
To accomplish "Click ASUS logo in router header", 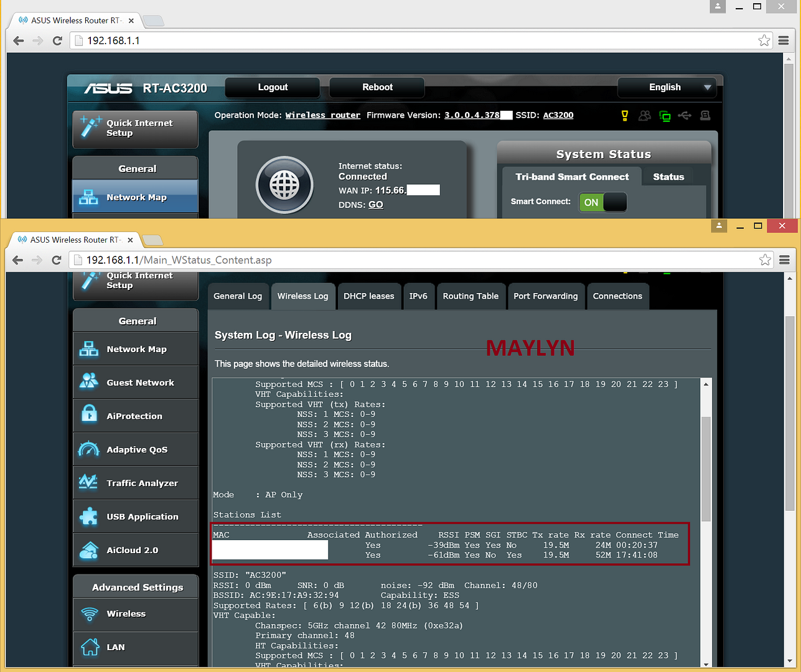I will pos(108,88).
